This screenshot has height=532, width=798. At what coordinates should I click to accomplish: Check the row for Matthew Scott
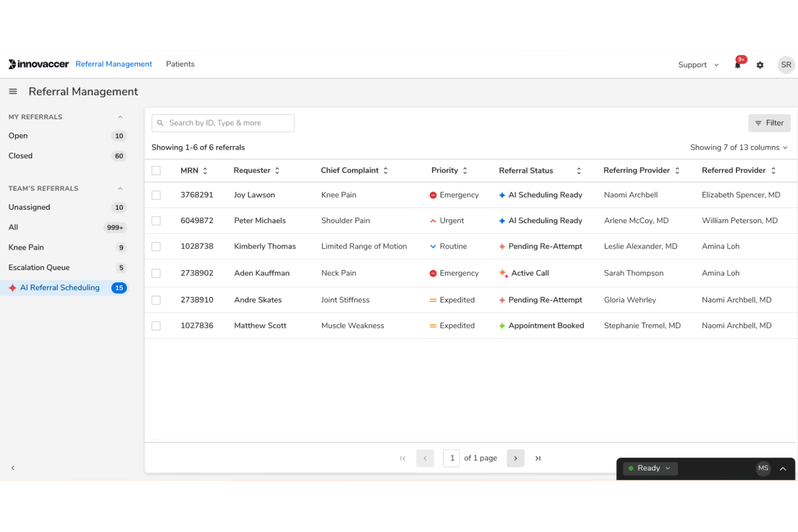pos(156,326)
